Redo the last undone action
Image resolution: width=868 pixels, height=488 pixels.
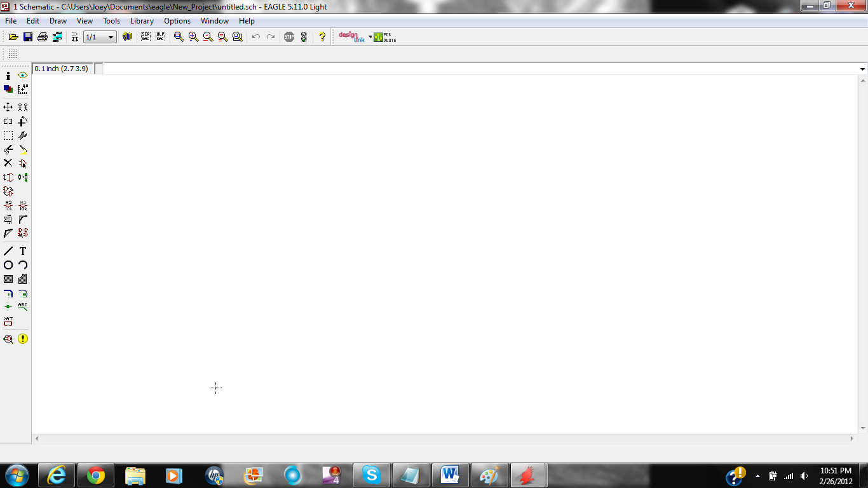pos(271,37)
